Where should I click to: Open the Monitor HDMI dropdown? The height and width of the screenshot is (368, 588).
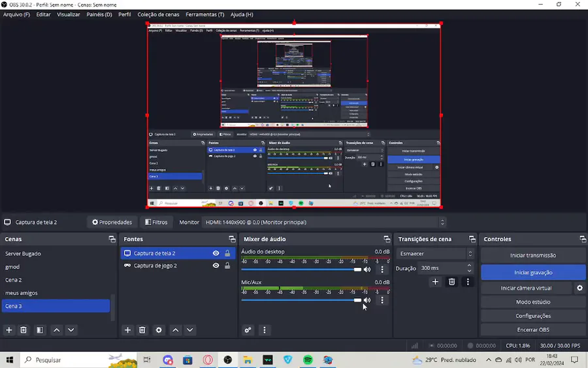pos(324,222)
